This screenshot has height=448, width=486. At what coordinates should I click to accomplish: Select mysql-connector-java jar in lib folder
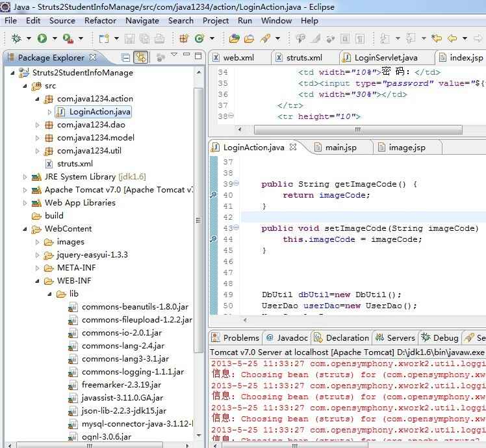coord(136,424)
